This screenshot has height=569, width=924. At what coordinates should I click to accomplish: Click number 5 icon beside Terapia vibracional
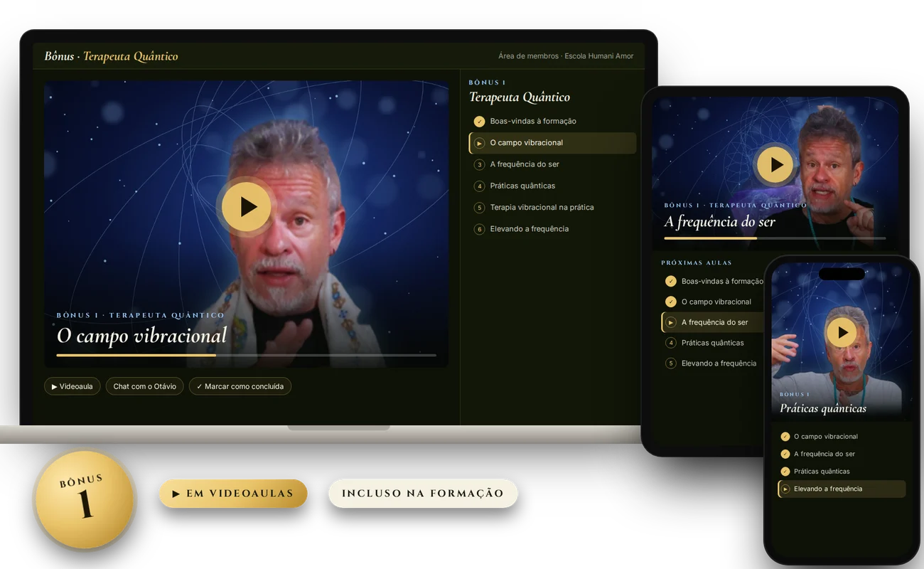coord(480,208)
